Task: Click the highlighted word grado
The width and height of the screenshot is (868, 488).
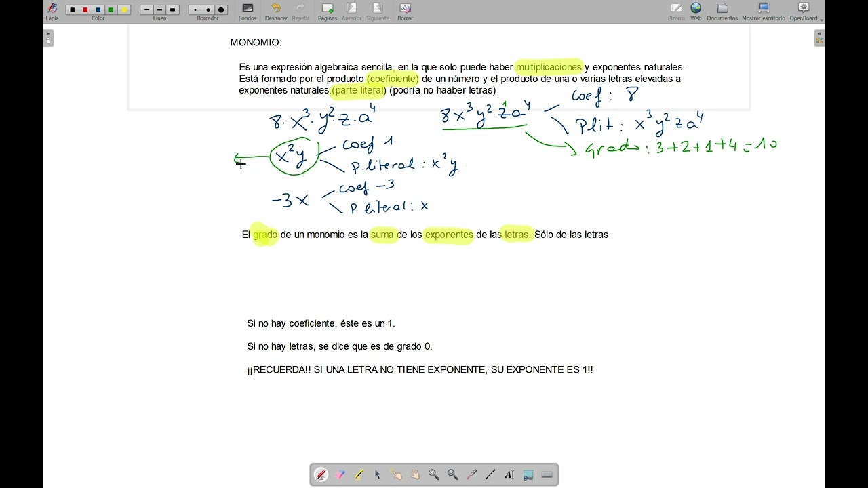Action: click(x=265, y=235)
